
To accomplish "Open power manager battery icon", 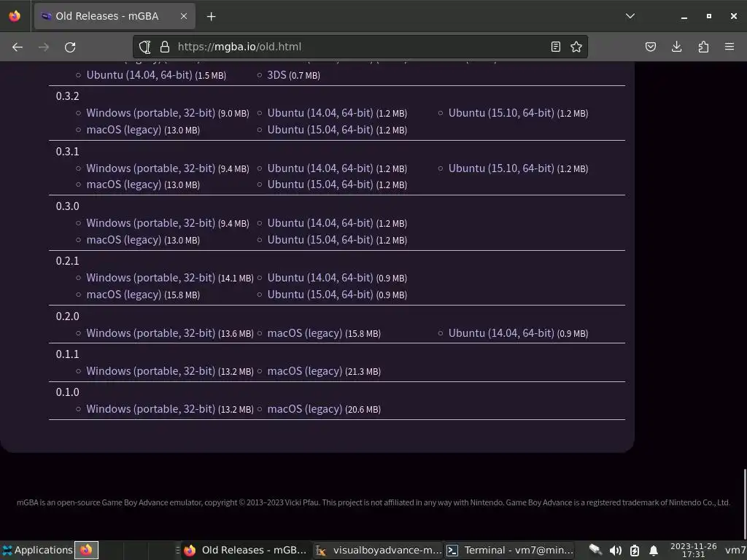I will pyautogui.click(x=635, y=551).
